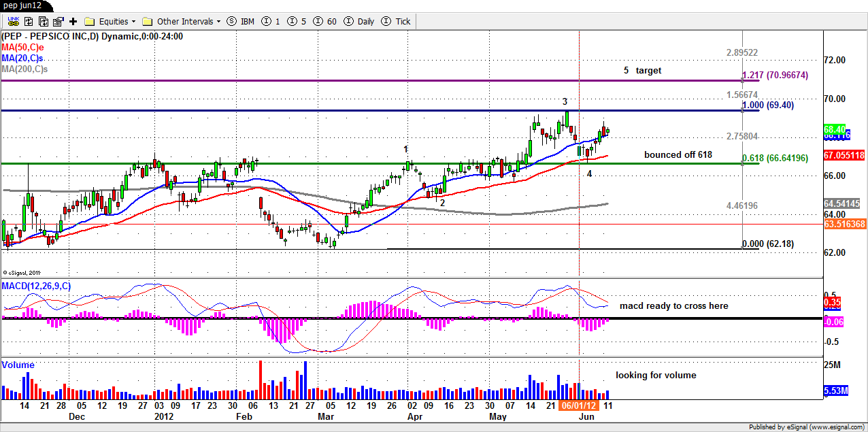Click the 25M volume axis label
The width and height of the screenshot is (868, 432).
coord(831,366)
